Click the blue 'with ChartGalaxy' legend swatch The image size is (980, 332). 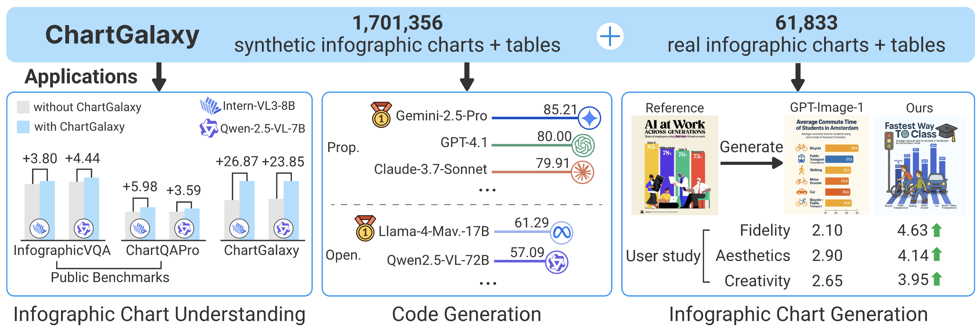click(x=23, y=127)
